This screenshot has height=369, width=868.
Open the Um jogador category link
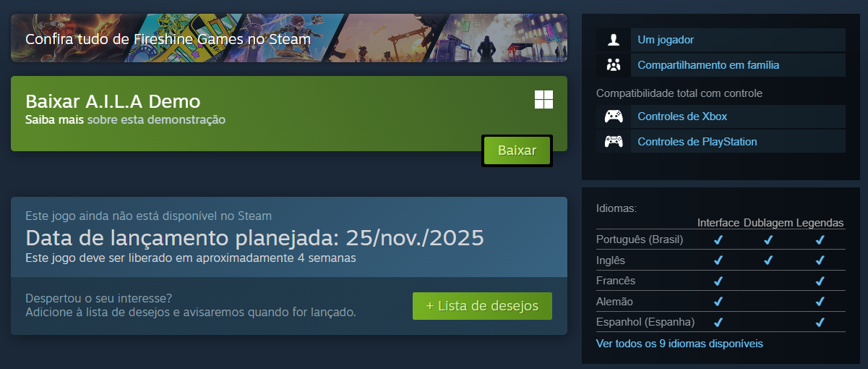point(666,40)
